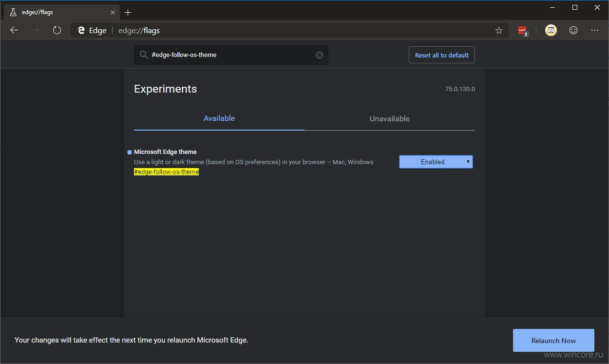Click the #edge-follow-os-theme anchor link
This screenshot has width=609, height=364.
pos(166,172)
